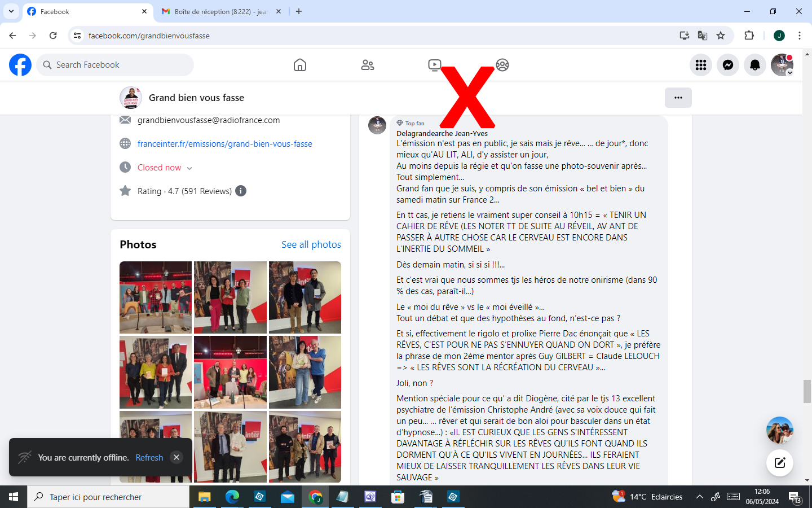Click the page email address text
The height and width of the screenshot is (508, 812).
coord(209,120)
